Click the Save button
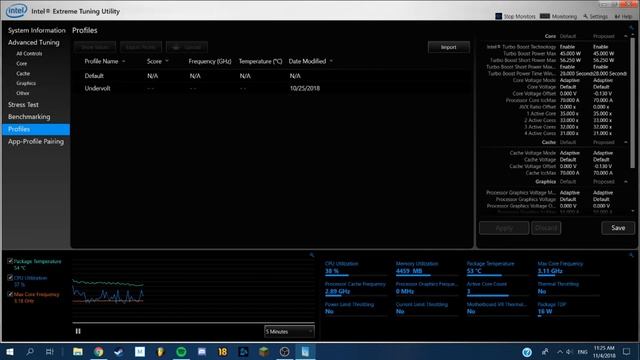Viewport: 640px width, 360px height. tap(618, 228)
